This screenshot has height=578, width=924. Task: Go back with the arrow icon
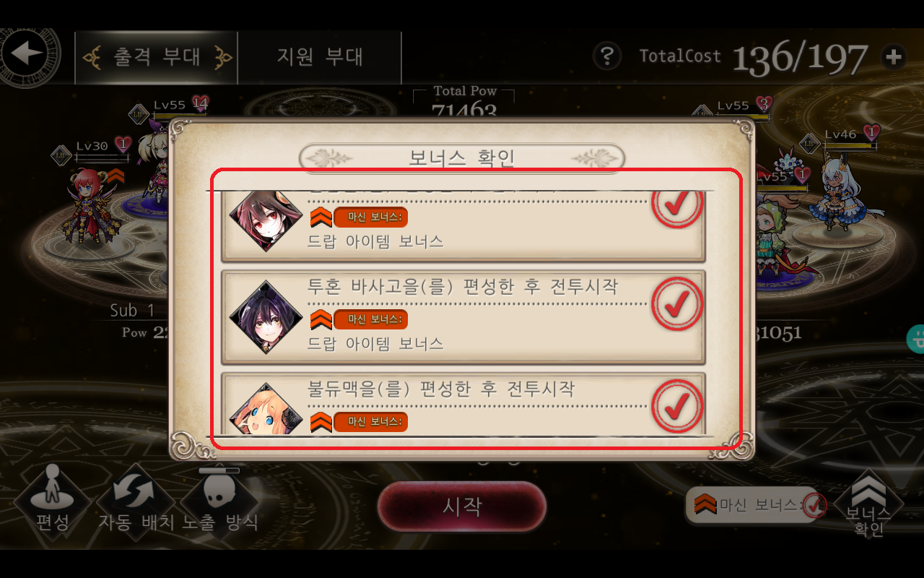click(x=27, y=55)
